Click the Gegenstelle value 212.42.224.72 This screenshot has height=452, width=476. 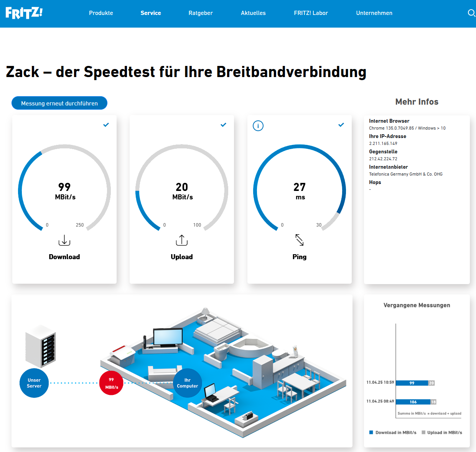point(383,159)
